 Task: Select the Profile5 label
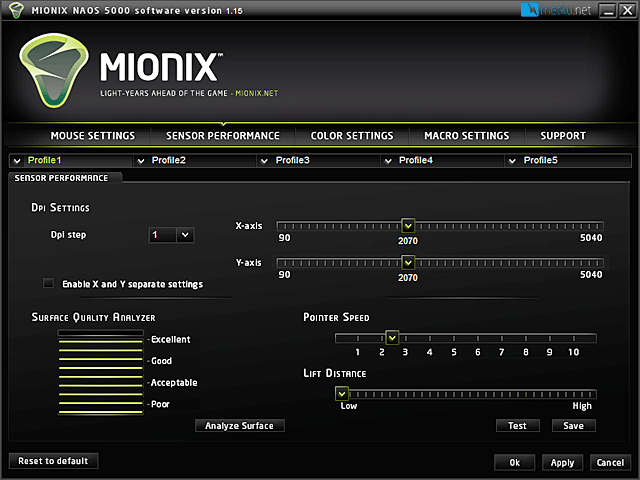(540, 160)
